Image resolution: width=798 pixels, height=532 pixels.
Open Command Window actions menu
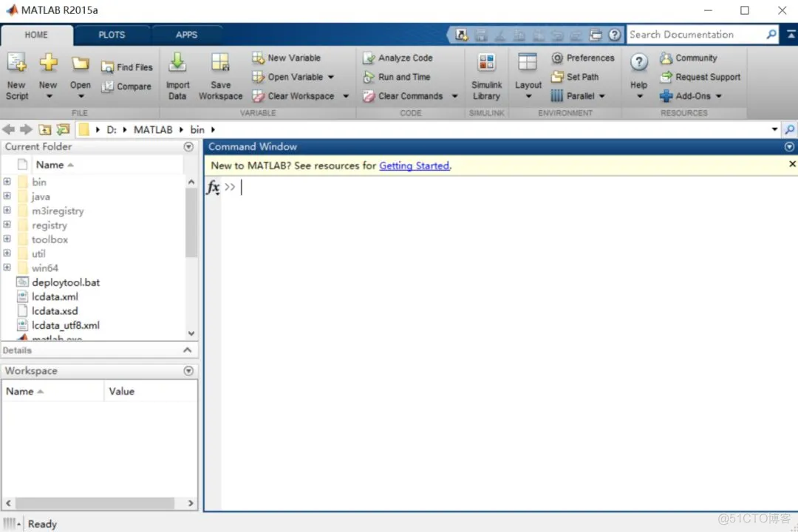point(789,146)
